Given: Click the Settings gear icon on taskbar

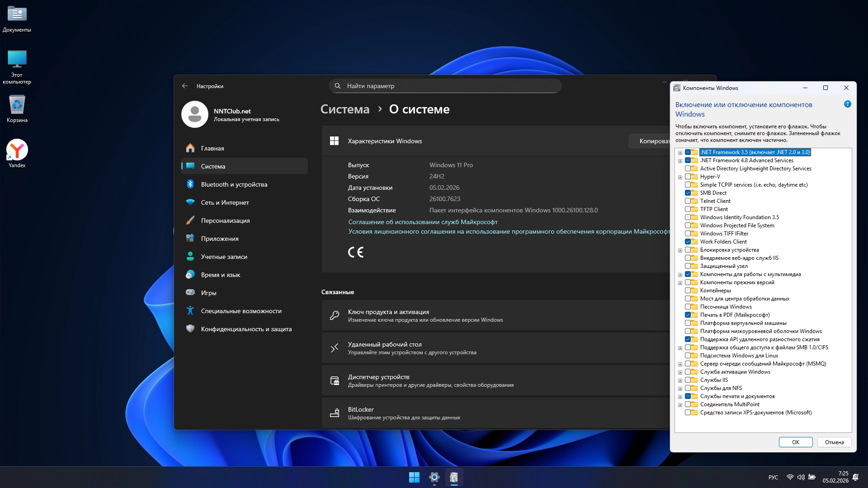Looking at the screenshot, I should 434,477.
